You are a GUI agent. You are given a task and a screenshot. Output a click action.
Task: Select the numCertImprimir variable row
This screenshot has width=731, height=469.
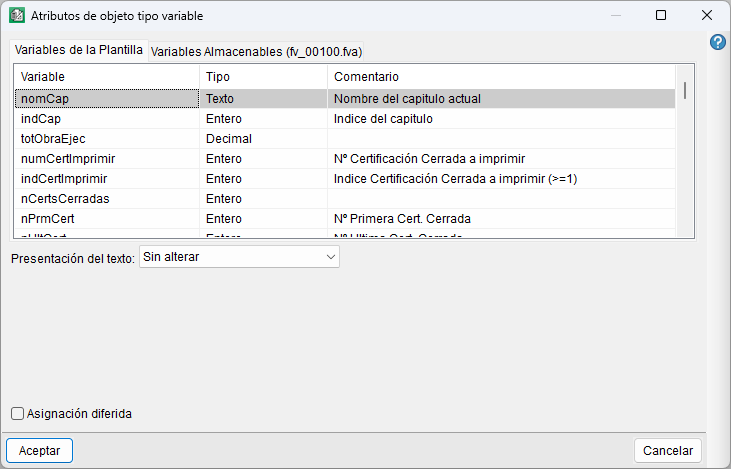345,159
